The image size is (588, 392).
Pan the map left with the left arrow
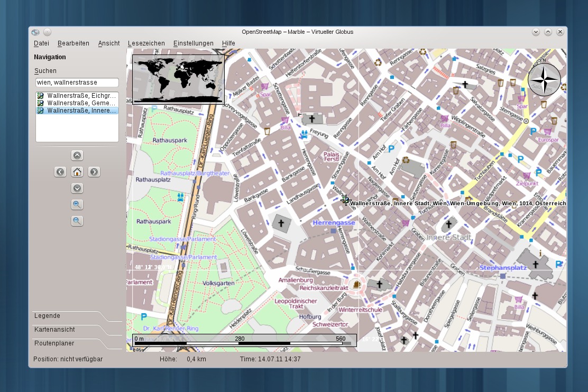click(x=60, y=172)
